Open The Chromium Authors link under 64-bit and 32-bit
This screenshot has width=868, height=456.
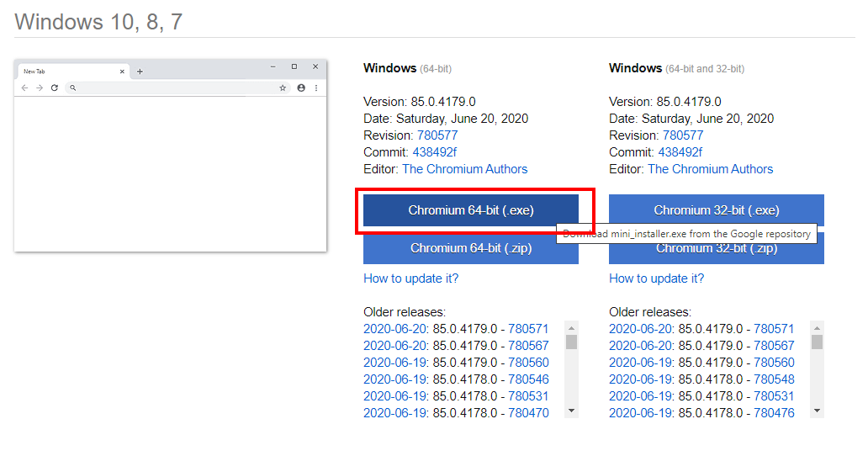coord(710,169)
